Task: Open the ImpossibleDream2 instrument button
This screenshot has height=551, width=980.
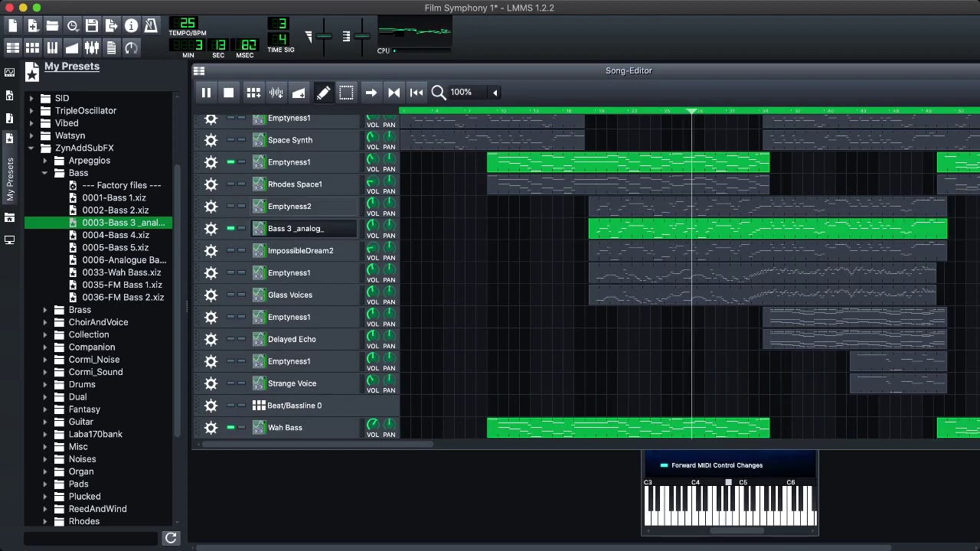Action: pos(305,250)
